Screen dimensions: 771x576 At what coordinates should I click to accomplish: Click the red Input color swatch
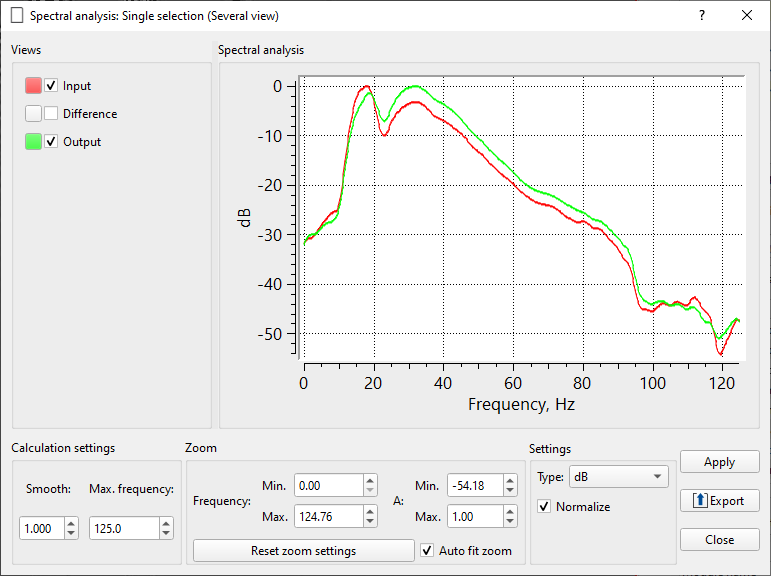pos(33,86)
